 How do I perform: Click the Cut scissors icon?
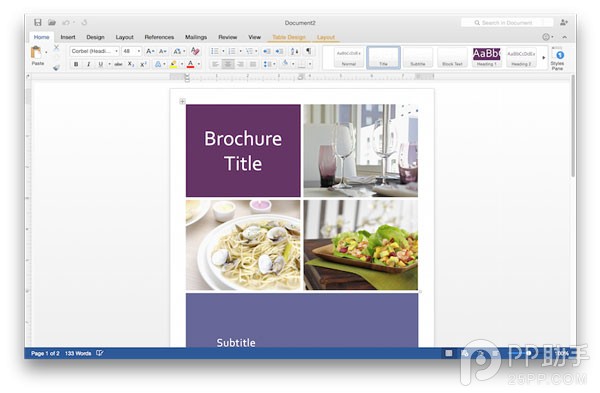point(56,47)
